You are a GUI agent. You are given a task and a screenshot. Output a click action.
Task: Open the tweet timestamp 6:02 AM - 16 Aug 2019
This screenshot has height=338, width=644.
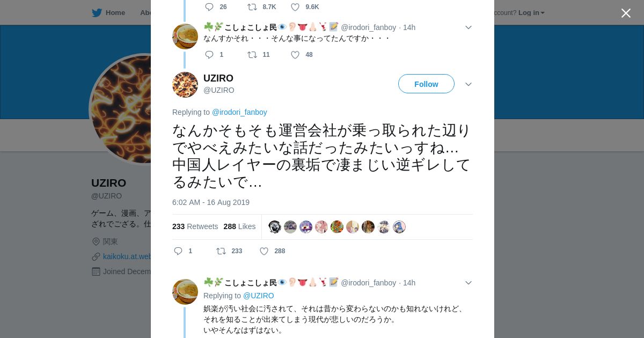click(211, 202)
